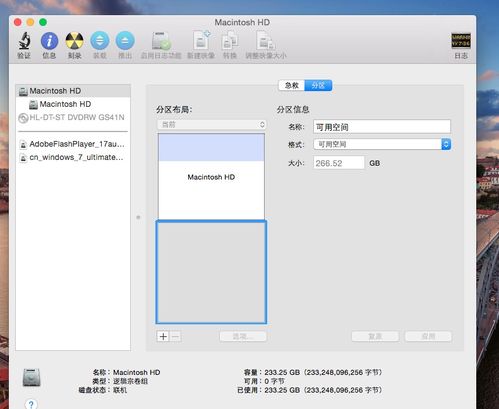Click the sidebar splitter handle dot

pos(138,217)
